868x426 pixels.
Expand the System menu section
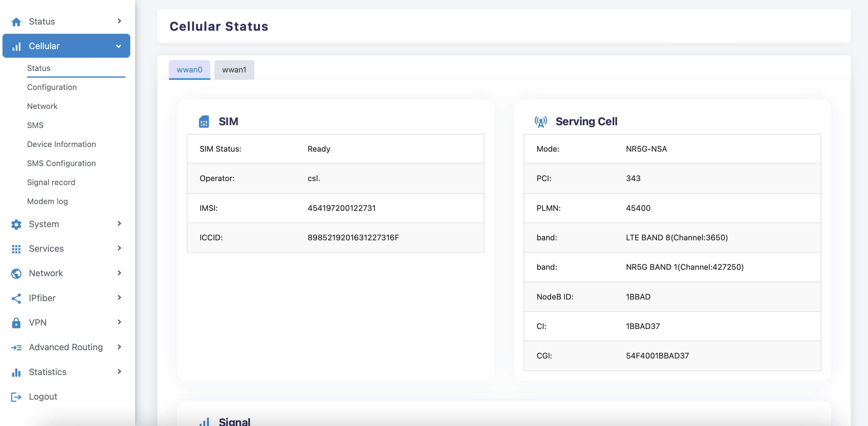[x=66, y=224]
